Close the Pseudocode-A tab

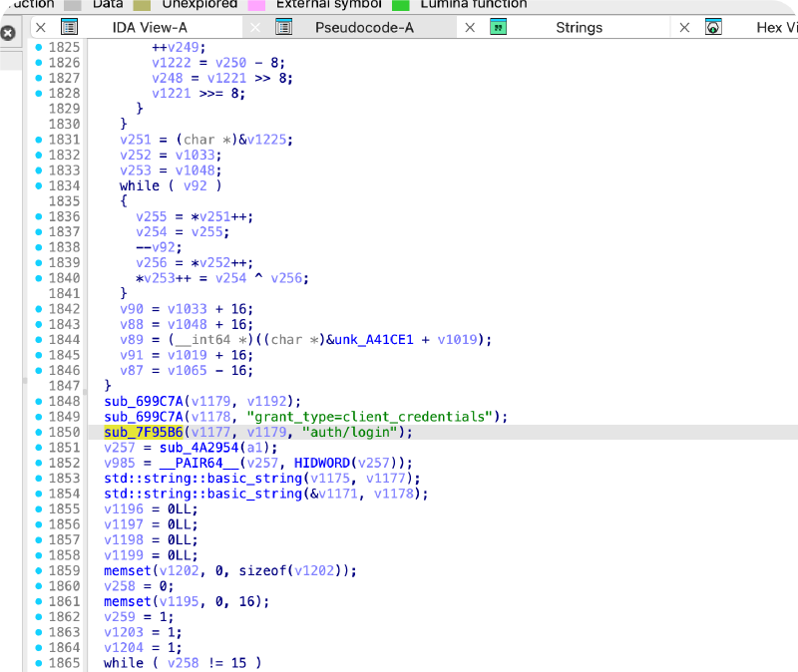(x=256, y=27)
